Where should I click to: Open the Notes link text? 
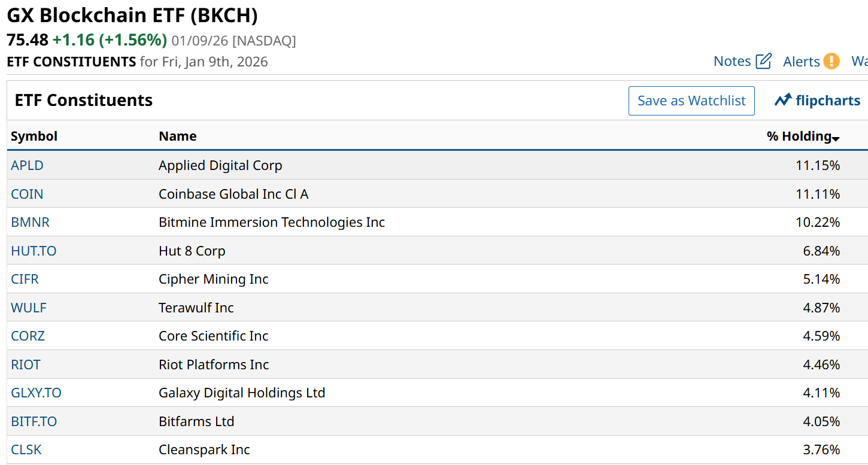click(x=732, y=61)
